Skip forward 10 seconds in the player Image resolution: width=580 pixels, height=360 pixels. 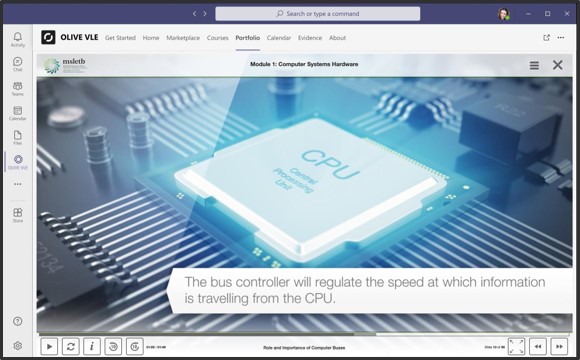(135, 347)
